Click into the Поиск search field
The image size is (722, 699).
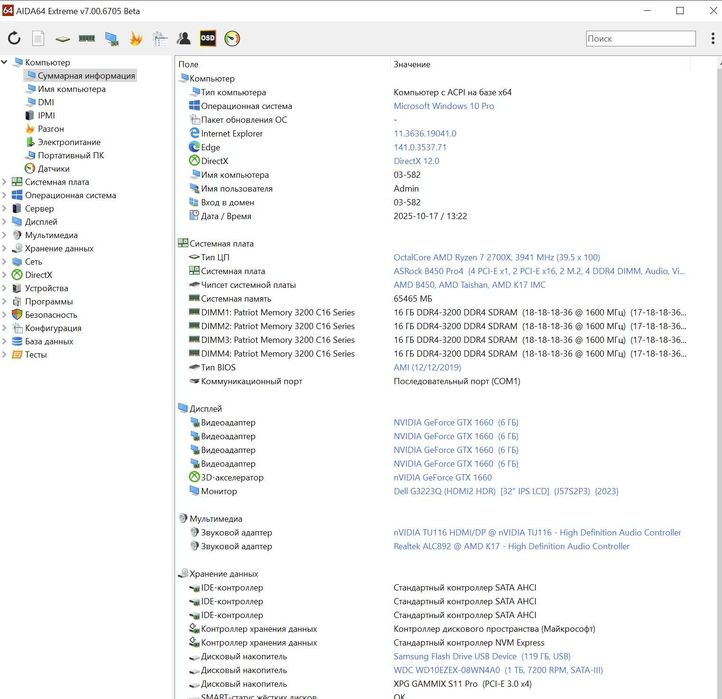[640, 39]
